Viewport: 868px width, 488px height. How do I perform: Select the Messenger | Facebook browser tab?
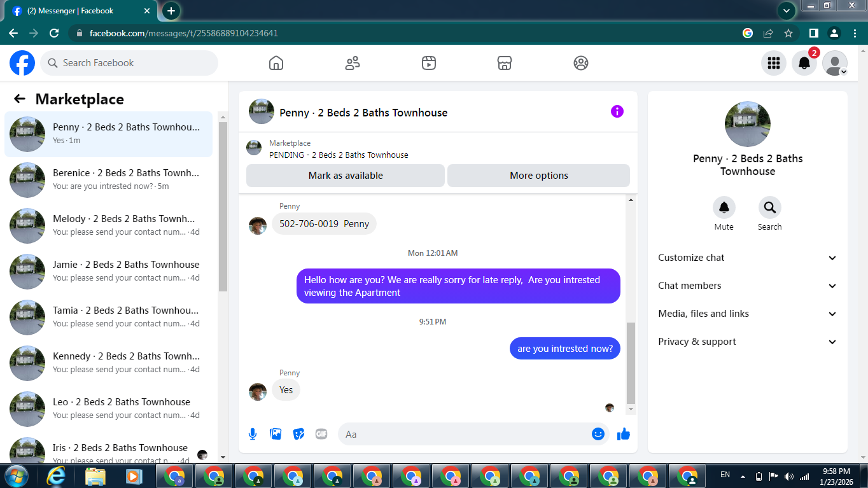point(81,11)
